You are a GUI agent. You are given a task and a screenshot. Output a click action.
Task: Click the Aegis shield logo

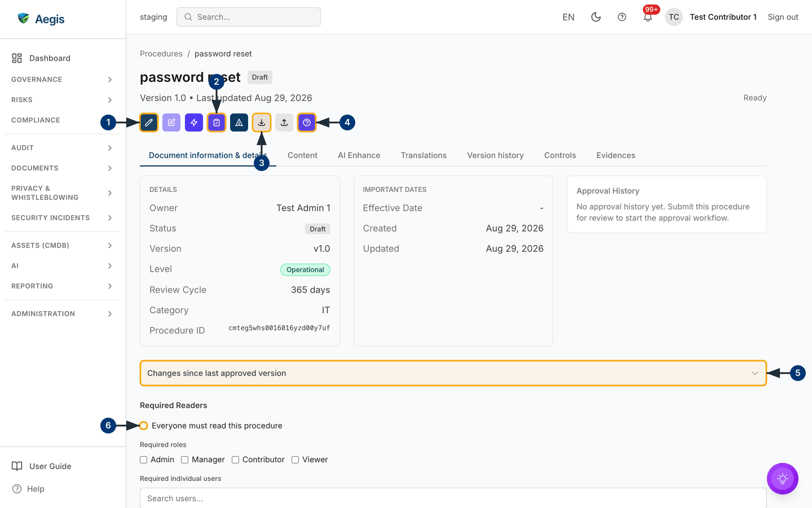tap(24, 19)
